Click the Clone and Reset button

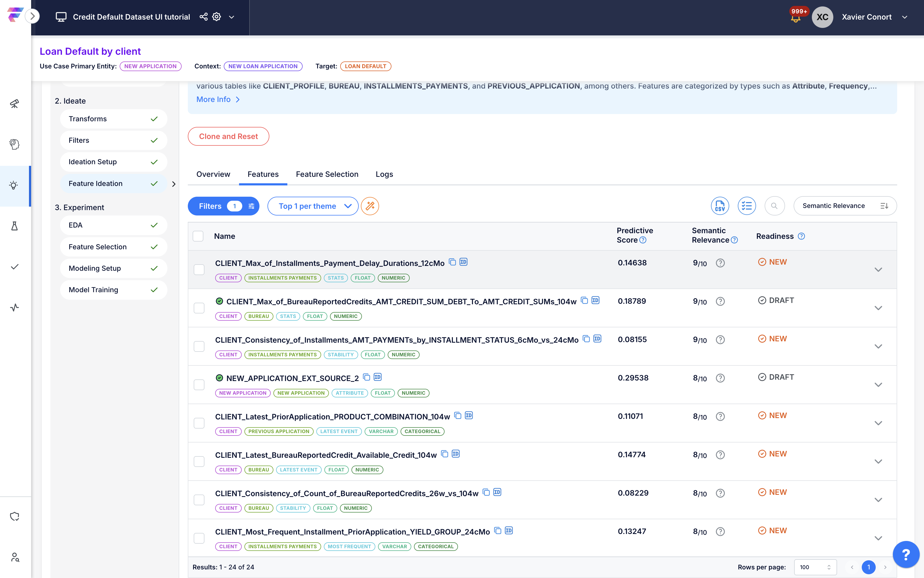[228, 137]
